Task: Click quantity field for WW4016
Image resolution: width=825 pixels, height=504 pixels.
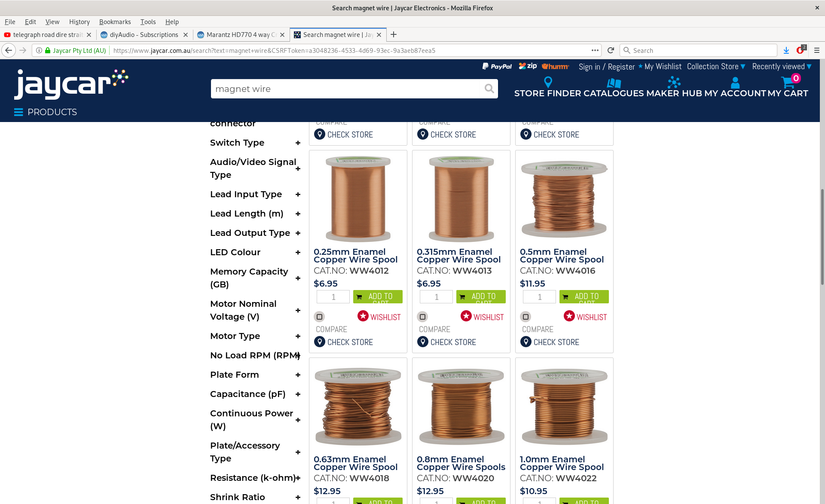Action: [539, 297]
